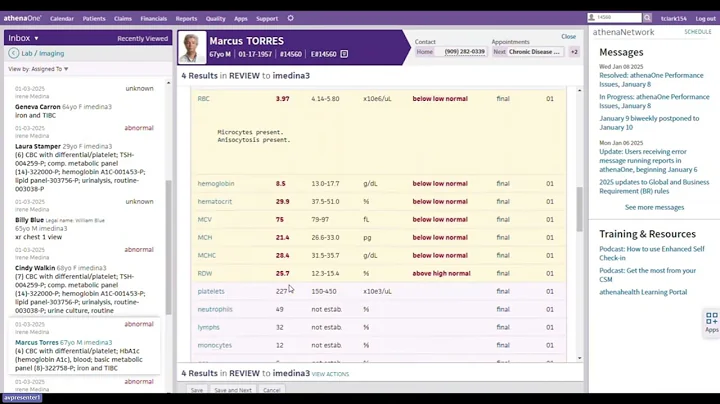Open the Financials menu

[x=153, y=19]
